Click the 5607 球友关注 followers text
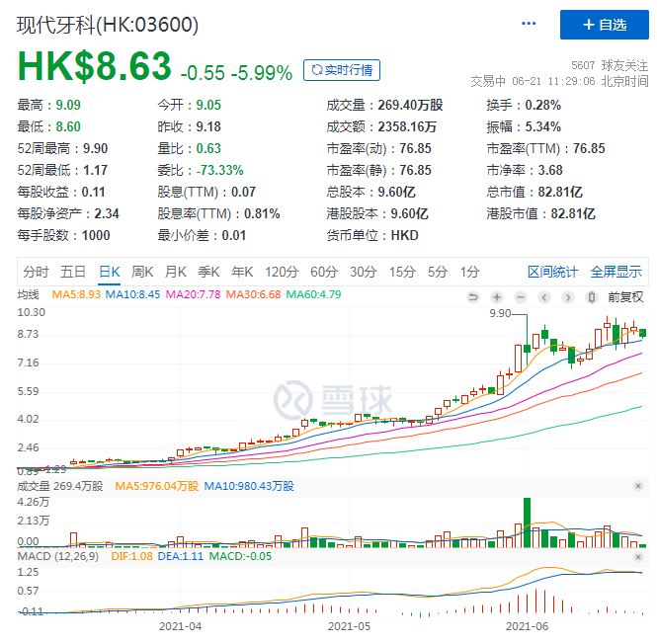Viewport: 657px width, 644px height. point(610,65)
